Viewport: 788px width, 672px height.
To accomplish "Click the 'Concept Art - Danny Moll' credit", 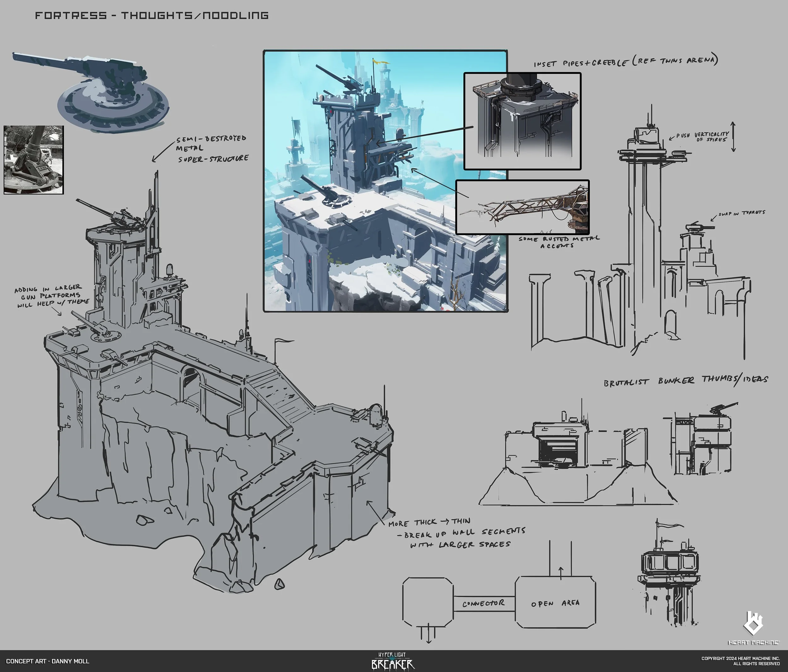I will 48,661.
